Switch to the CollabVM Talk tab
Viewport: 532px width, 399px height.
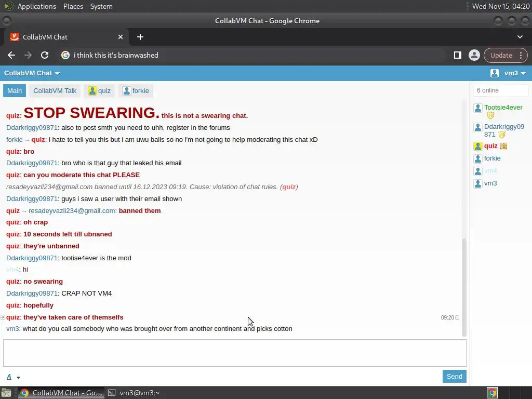click(x=55, y=90)
